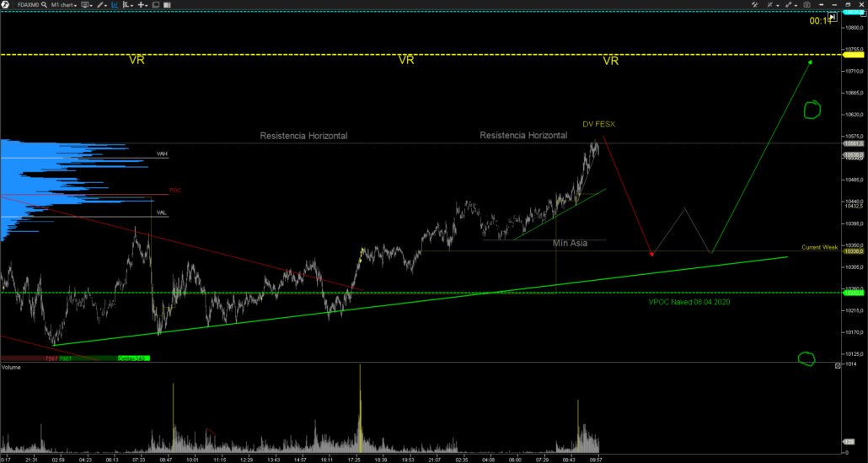Click the 10561,5 resistance price tag

point(851,143)
